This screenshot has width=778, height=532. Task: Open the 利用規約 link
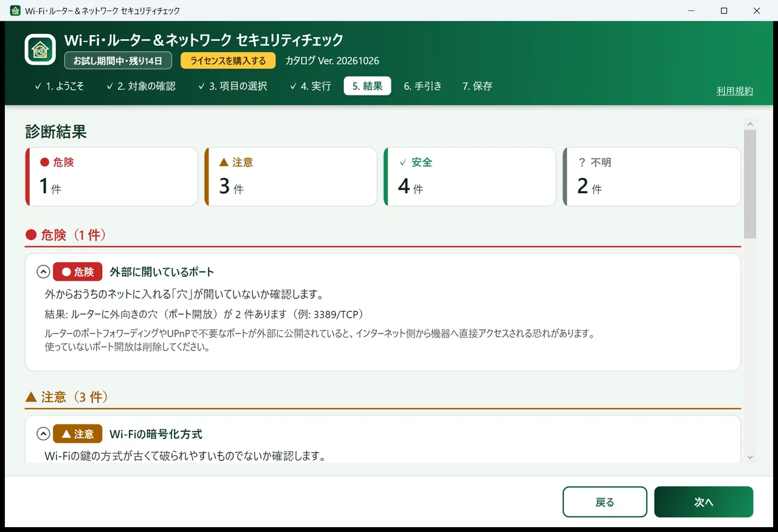click(735, 91)
